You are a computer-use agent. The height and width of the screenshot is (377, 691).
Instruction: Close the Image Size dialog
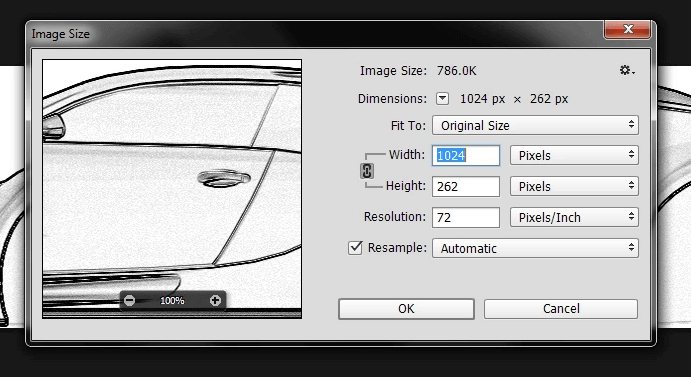pos(628,30)
